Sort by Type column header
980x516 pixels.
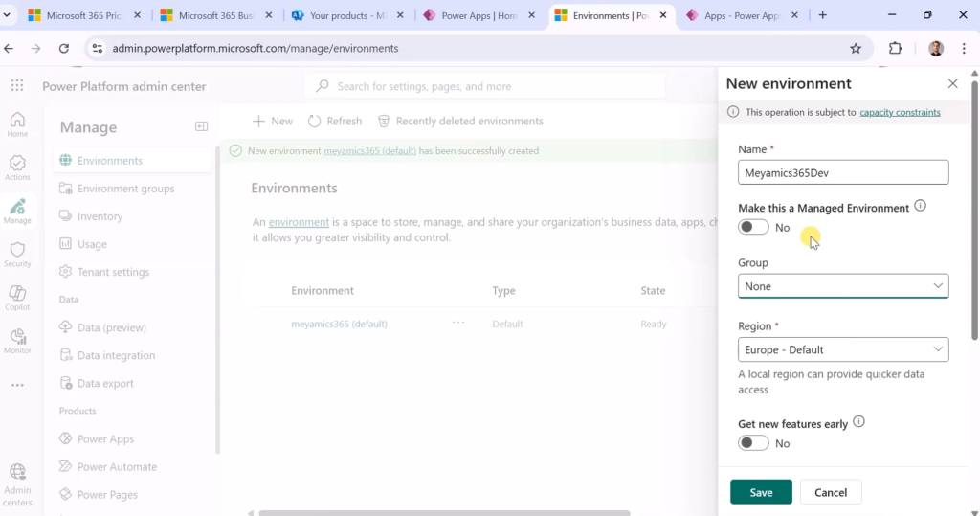click(503, 290)
